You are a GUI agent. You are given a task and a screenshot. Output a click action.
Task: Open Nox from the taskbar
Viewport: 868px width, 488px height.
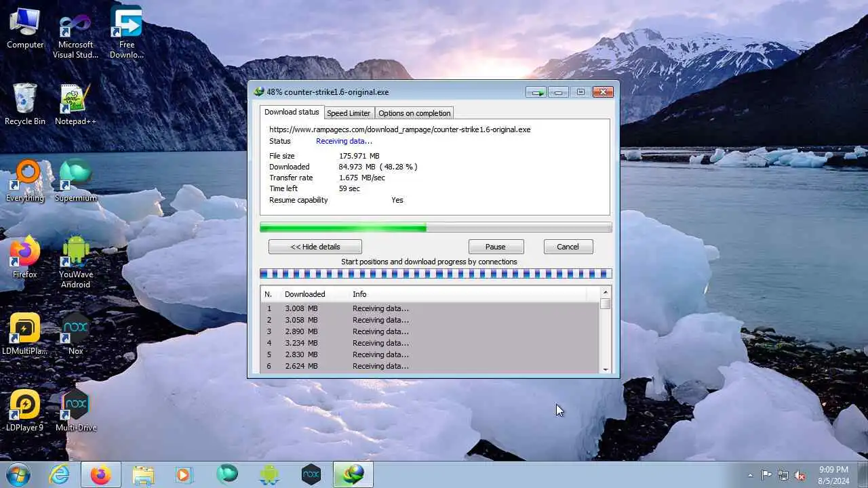311,474
